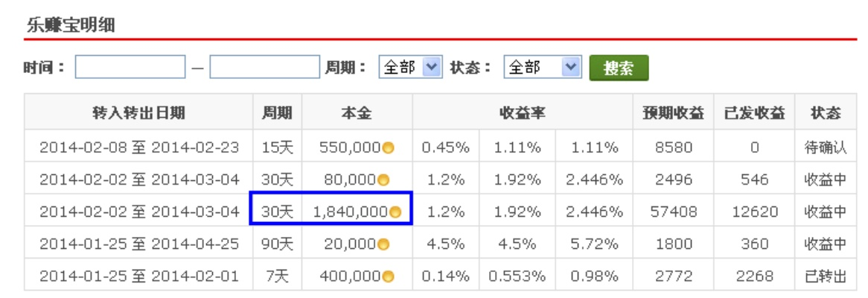
Task: Select the 已发收益 column header
Action: coord(754,113)
